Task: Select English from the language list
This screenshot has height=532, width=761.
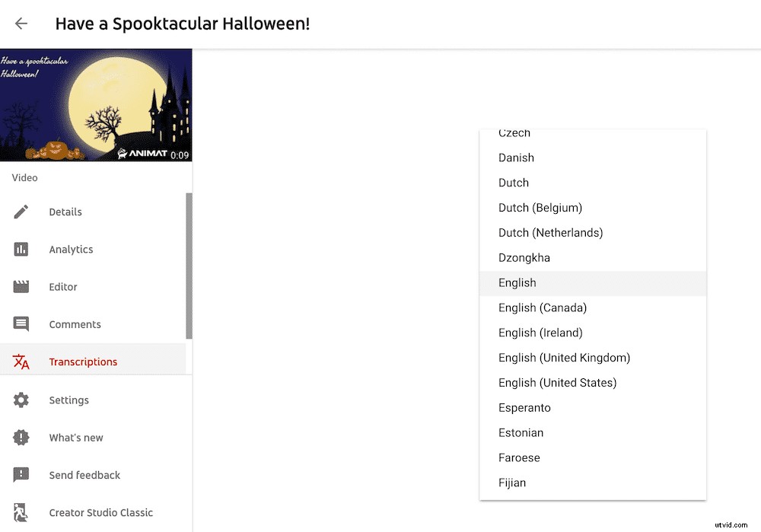Action: click(517, 283)
